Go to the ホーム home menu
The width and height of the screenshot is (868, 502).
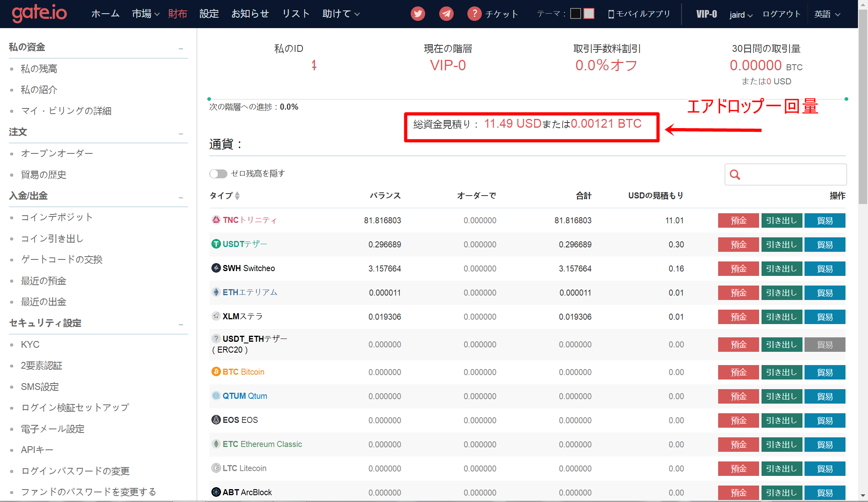pyautogui.click(x=105, y=14)
